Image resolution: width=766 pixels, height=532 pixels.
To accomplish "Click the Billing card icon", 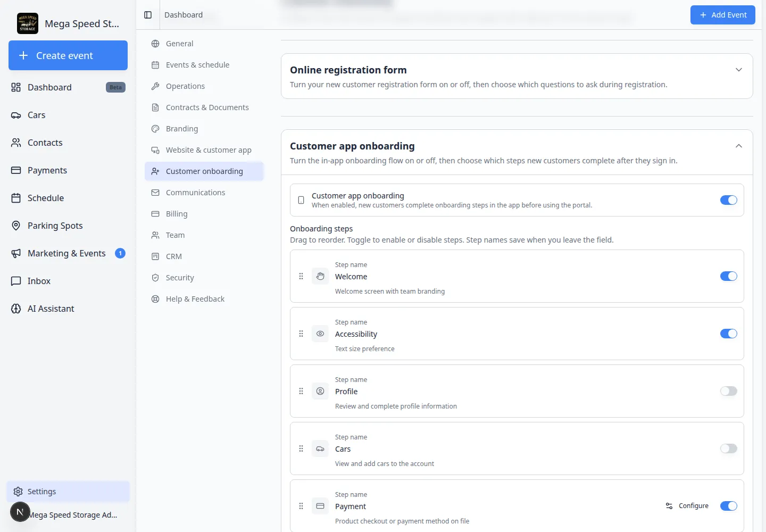I will tap(155, 214).
